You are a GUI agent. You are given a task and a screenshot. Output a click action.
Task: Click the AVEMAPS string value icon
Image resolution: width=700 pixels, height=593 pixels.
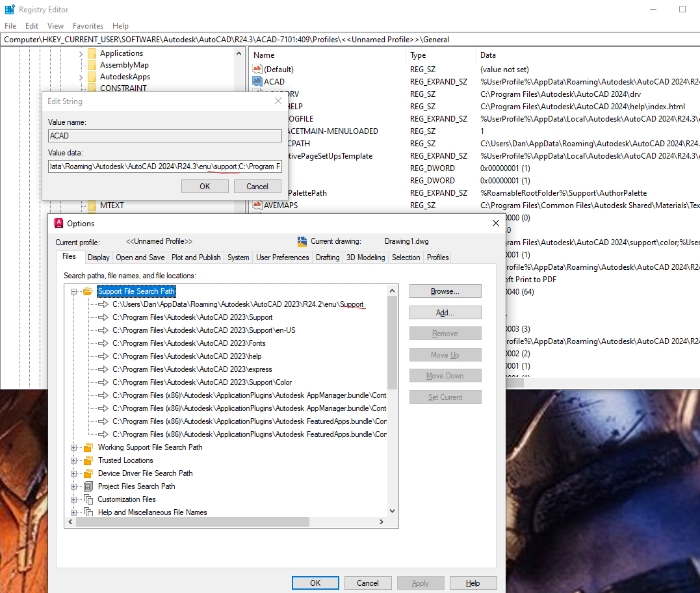pos(257,205)
